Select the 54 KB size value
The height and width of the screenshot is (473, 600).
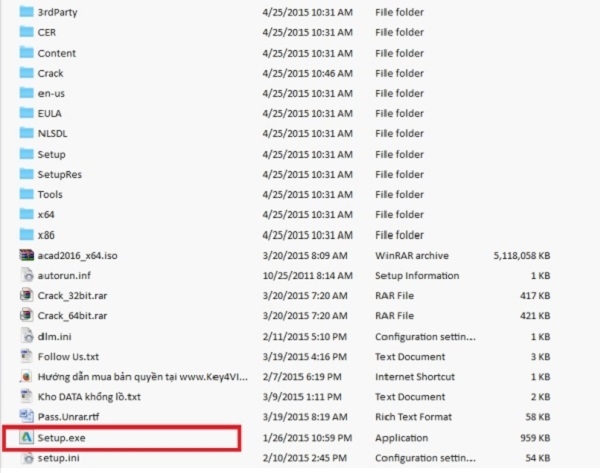pos(538,458)
